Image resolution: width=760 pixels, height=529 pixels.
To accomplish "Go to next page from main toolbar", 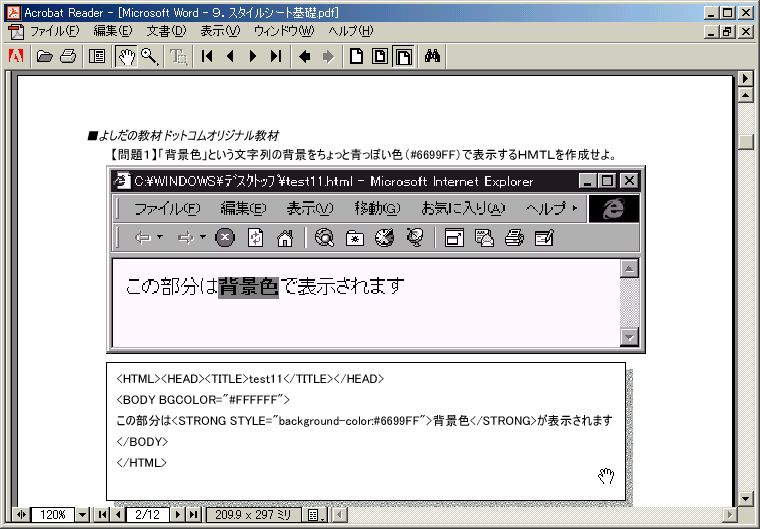I will (x=253, y=56).
